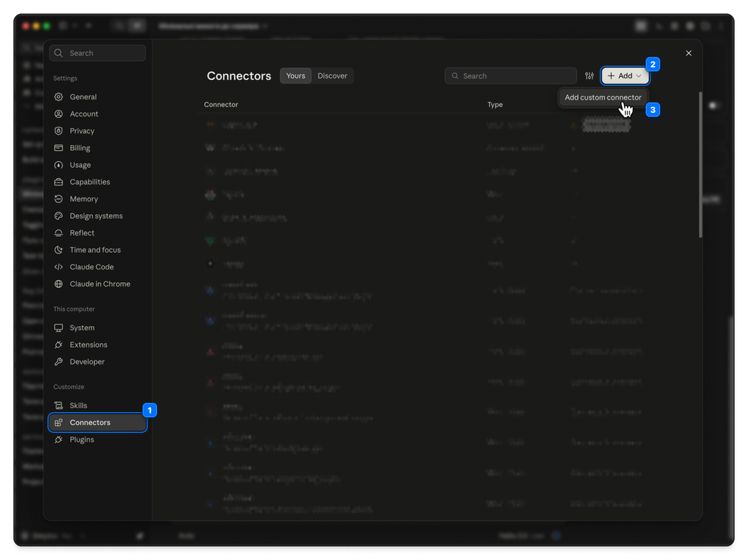
Task: Click the Claude in Chrome globe icon
Action: pos(59,284)
